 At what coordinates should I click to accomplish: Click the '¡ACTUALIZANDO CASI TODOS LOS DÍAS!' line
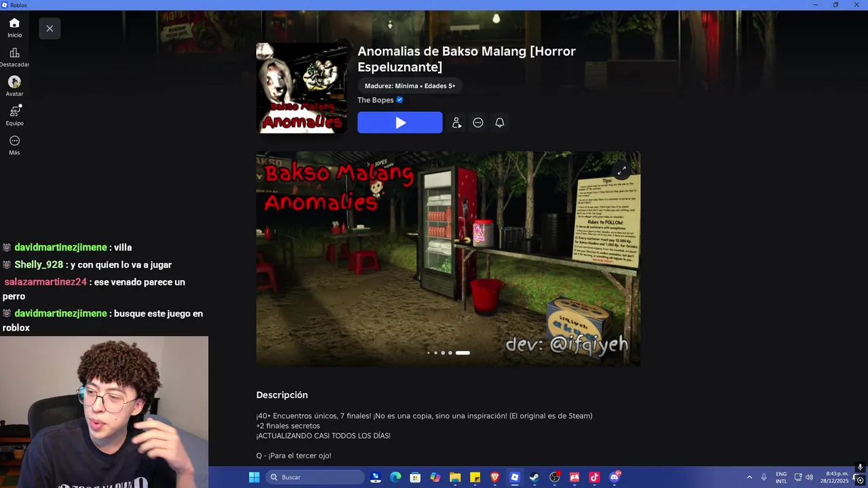tap(323, 436)
